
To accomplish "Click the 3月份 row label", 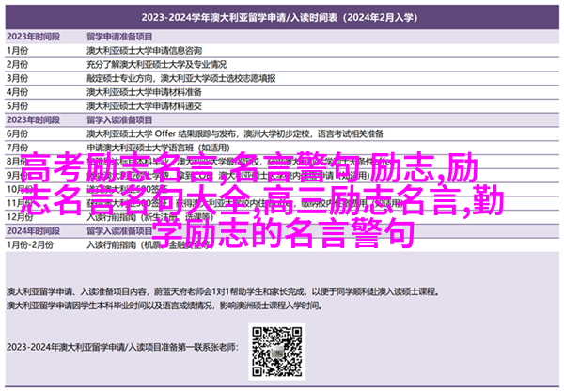I will pyautogui.click(x=17, y=78).
